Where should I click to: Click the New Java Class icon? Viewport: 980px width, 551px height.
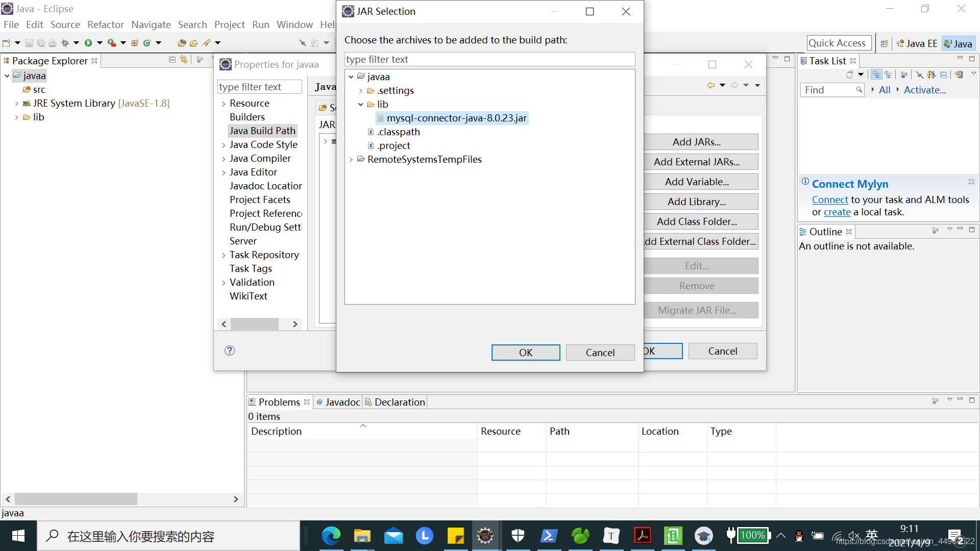pyautogui.click(x=147, y=43)
